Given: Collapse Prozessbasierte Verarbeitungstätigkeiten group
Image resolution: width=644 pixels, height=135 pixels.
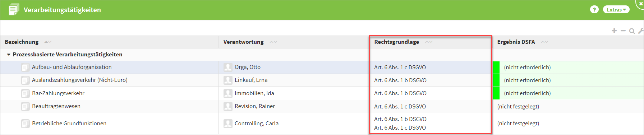Looking at the screenshot, I should coord(9,55).
